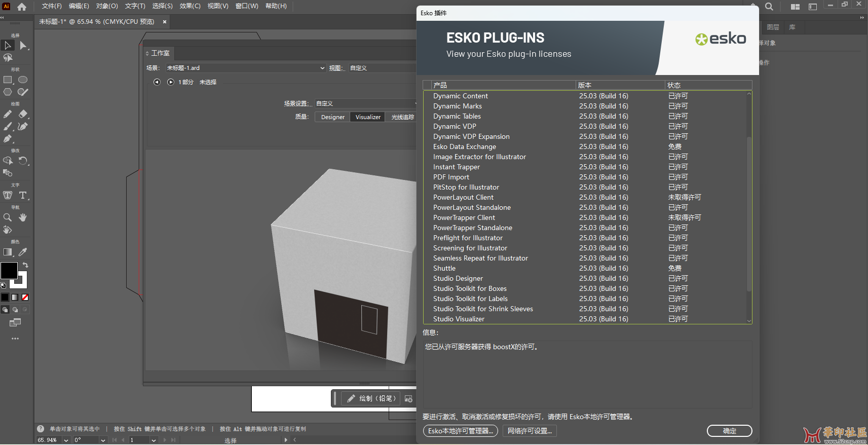This screenshot has width=868, height=445.
Task: Confirm dialog with 确定 button
Action: (730, 431)
